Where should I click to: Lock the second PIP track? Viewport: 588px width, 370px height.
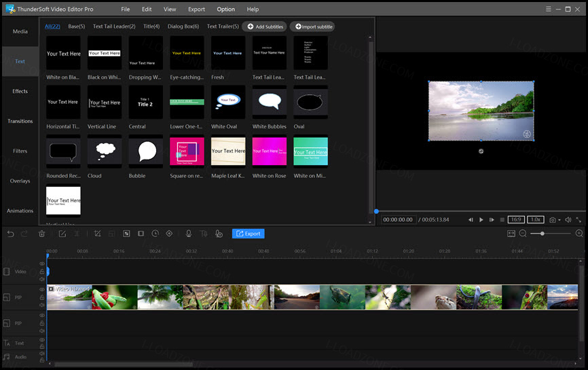(42, 323)
